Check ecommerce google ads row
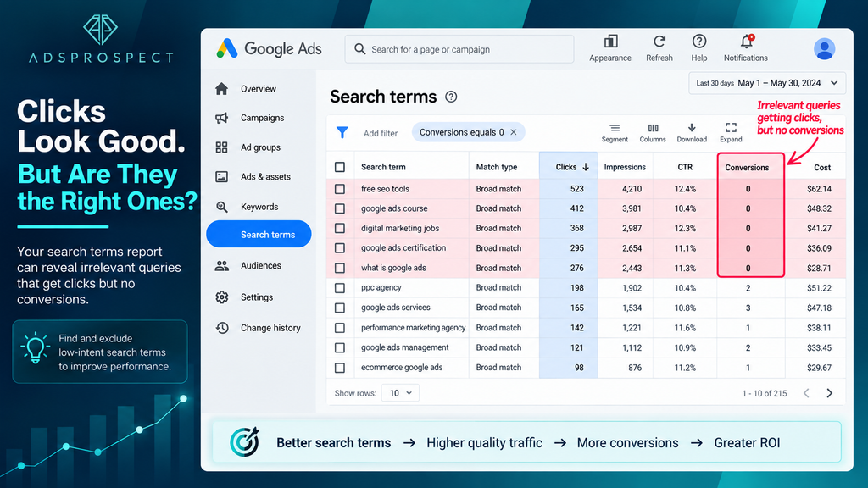 point(340,368)
